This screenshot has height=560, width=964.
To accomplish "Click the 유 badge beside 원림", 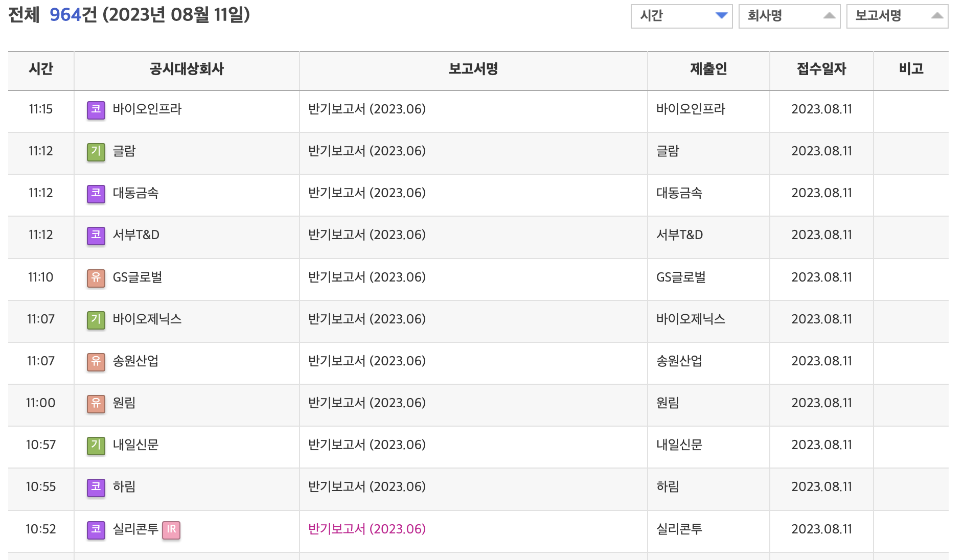I will [96, 404].
